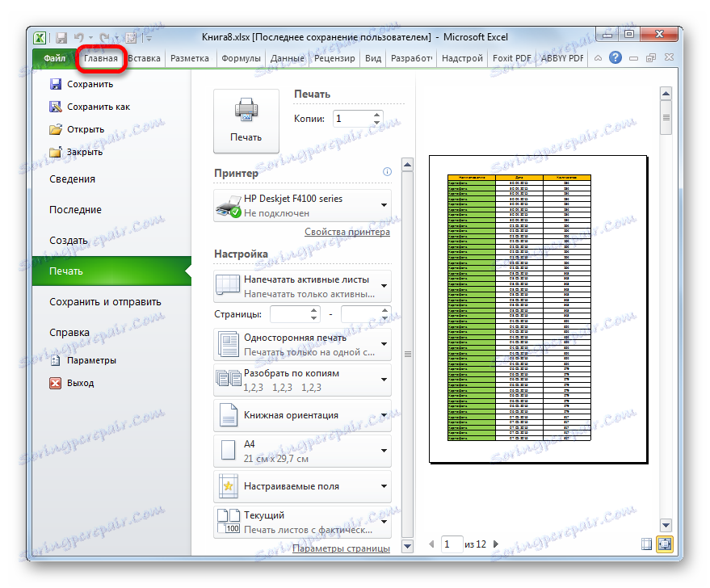Toggle Zoom to Page icon in preview

point(665,544)
